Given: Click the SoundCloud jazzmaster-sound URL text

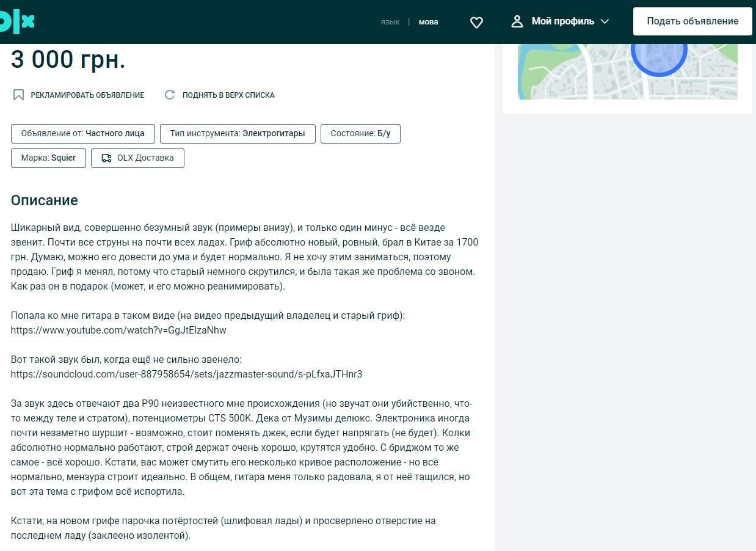Looking at the screenshot, I should click(x=186, y=374).
